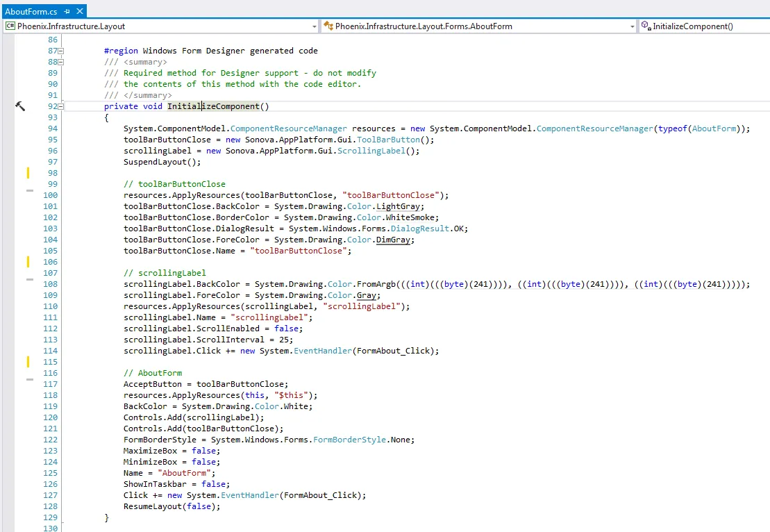Screen dimensions: 770x532
Task: Click 'AcceptButton' on line 117
Action: [152, 384]
